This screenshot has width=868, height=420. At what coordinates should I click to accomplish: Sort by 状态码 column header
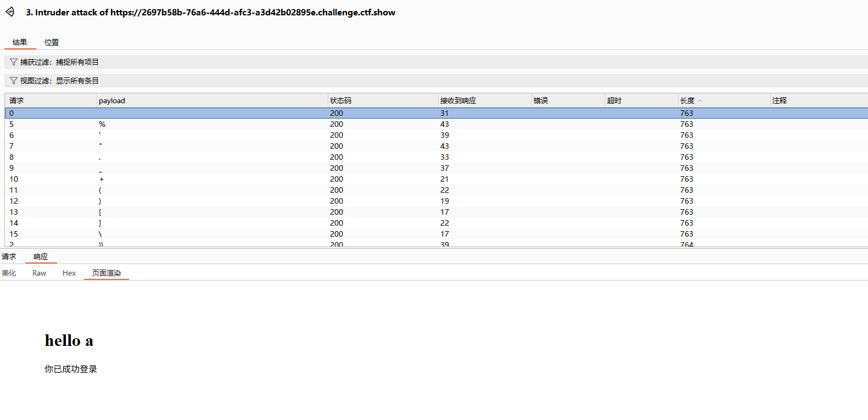click(340, 100)
